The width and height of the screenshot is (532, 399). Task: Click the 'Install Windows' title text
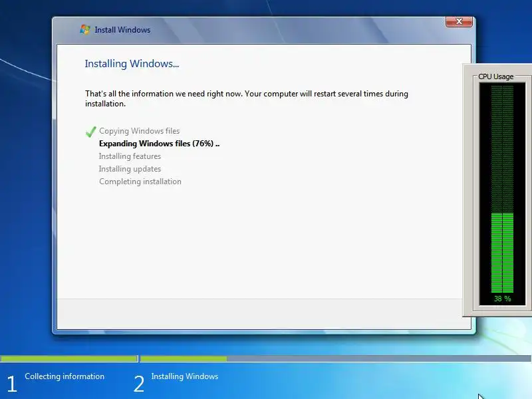[x=122, y=30]
